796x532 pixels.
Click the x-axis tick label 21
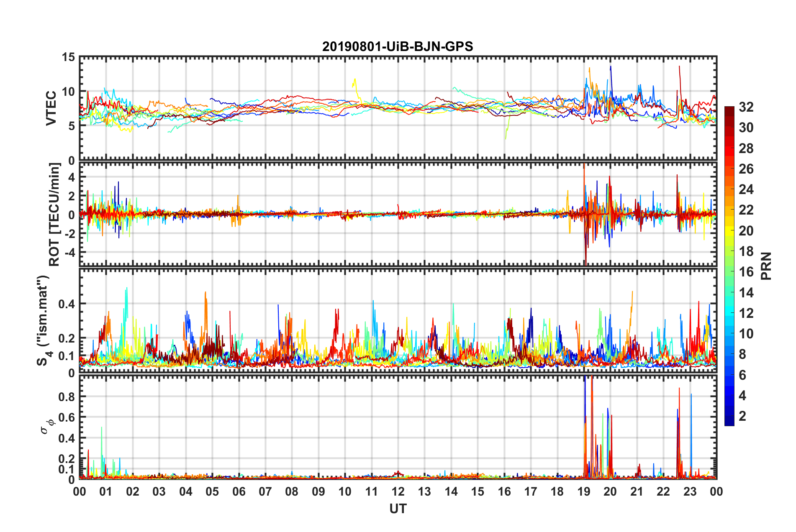click(x=637, y=491)
